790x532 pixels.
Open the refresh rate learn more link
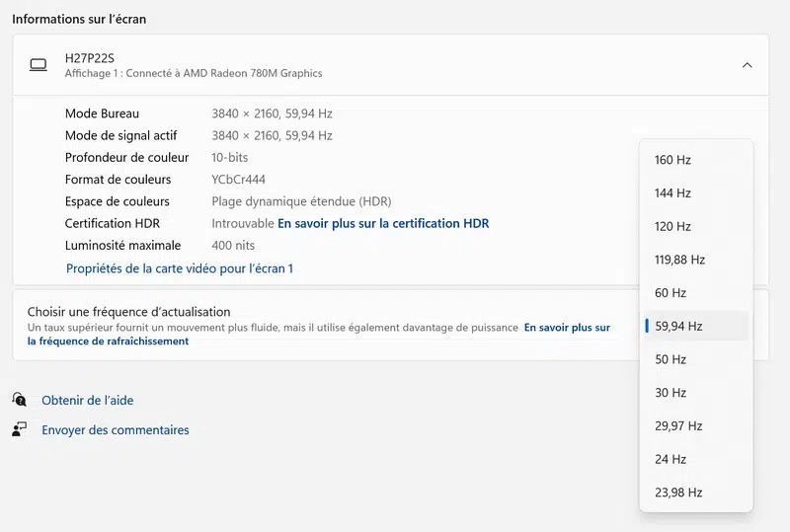click(566, 328)
